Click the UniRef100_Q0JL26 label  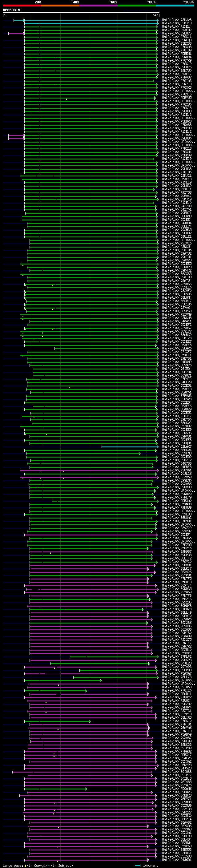[x=176, y=474]
